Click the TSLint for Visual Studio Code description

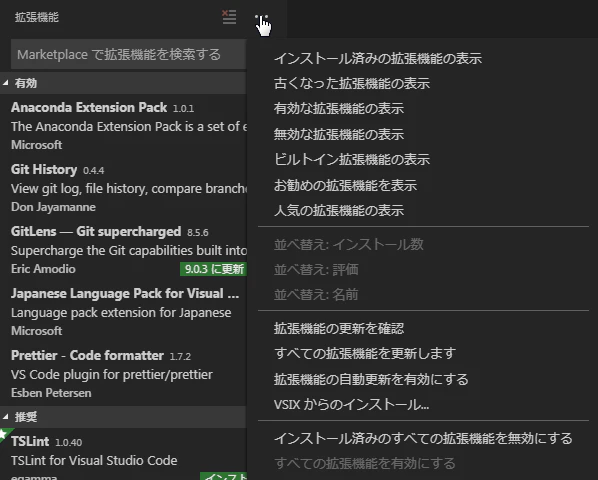[94, 461]
